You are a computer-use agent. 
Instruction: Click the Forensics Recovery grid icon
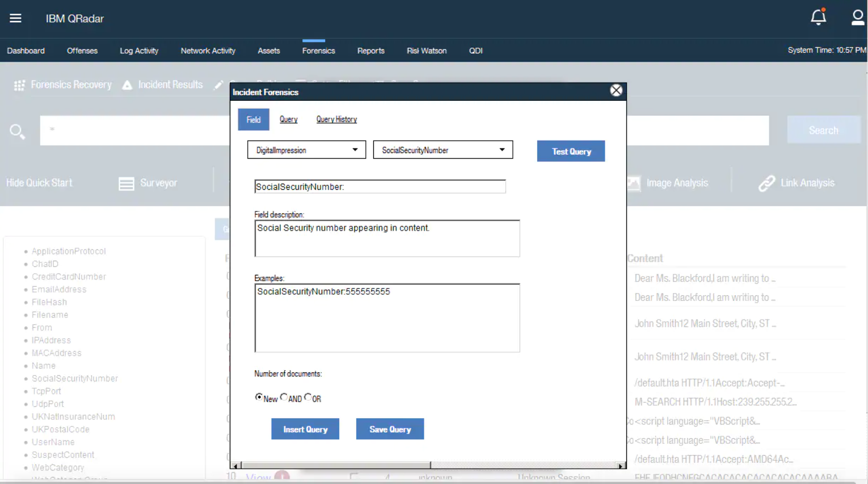[x=19, y=85]
